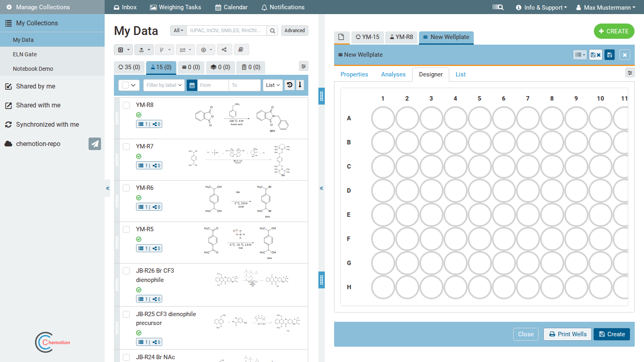The width and height of the screenshot is (644, 362).
Task: Open the Max Mustermann user menu
Action: pos(606,7)
